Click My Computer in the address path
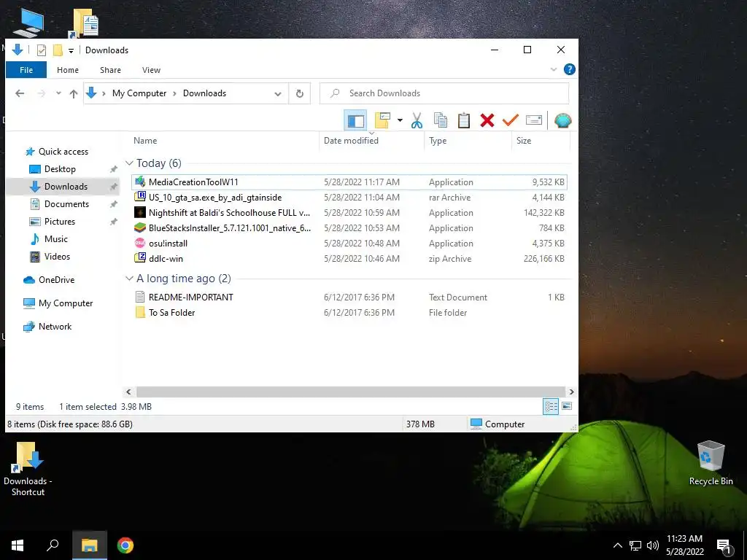The image size is (747, 560). click(x=139, y=93)
